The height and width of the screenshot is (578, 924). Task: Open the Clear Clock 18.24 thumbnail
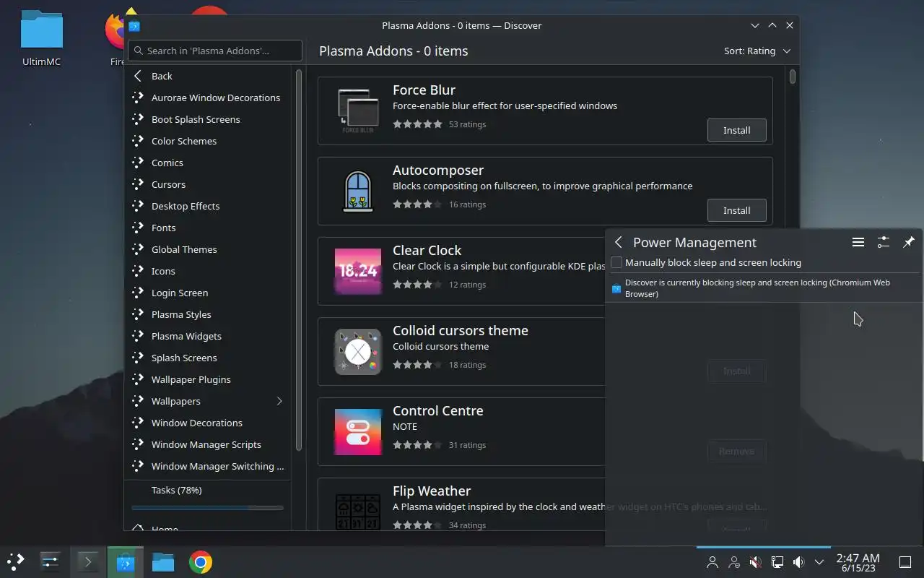358,271
